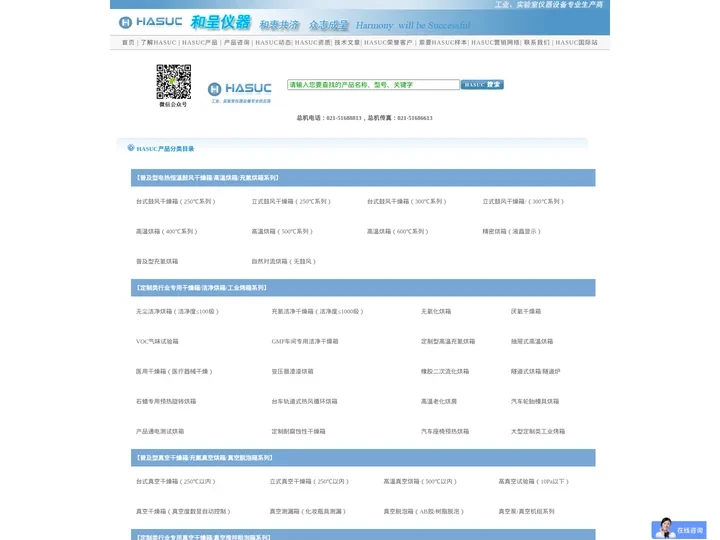
Task: Open 橡胶二次流化烘箱 link
Action: tap(445, 371)
